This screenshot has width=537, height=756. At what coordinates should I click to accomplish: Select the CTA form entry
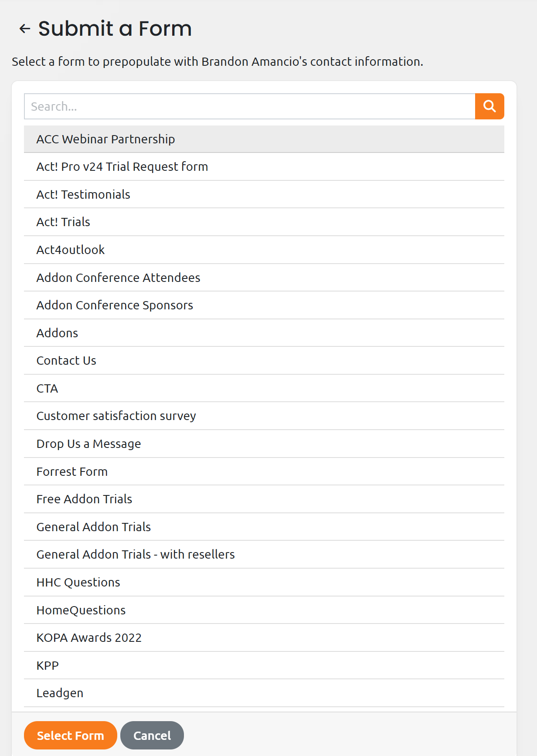(264, 388)
